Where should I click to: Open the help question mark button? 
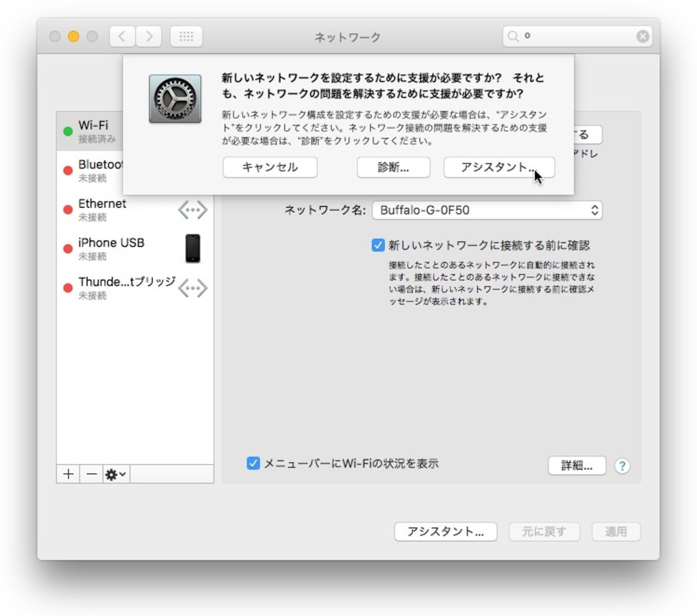tap(622, 466)
